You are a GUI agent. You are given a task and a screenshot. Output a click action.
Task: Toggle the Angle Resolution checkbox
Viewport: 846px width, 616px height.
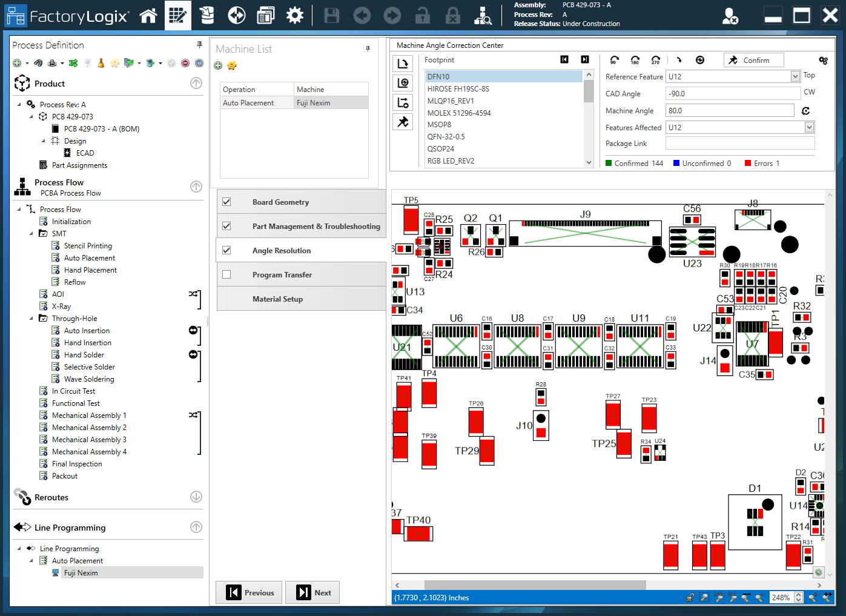pyautogui.click(x=226, y=250)
